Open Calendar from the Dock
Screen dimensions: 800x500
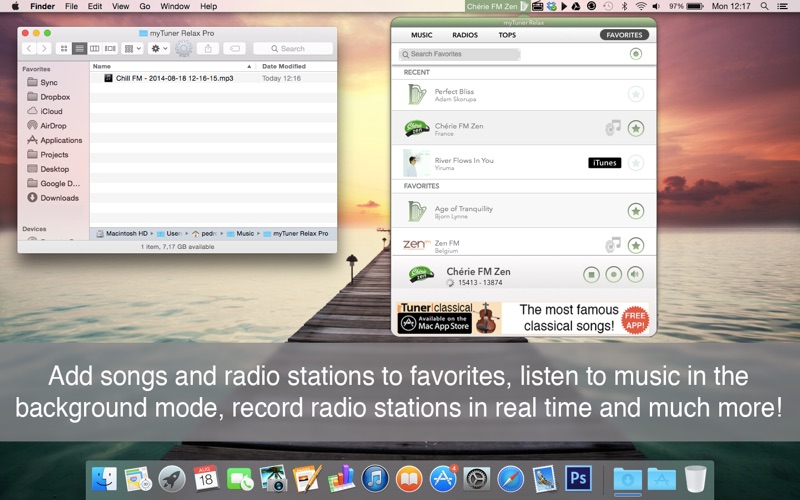[206, 479]
